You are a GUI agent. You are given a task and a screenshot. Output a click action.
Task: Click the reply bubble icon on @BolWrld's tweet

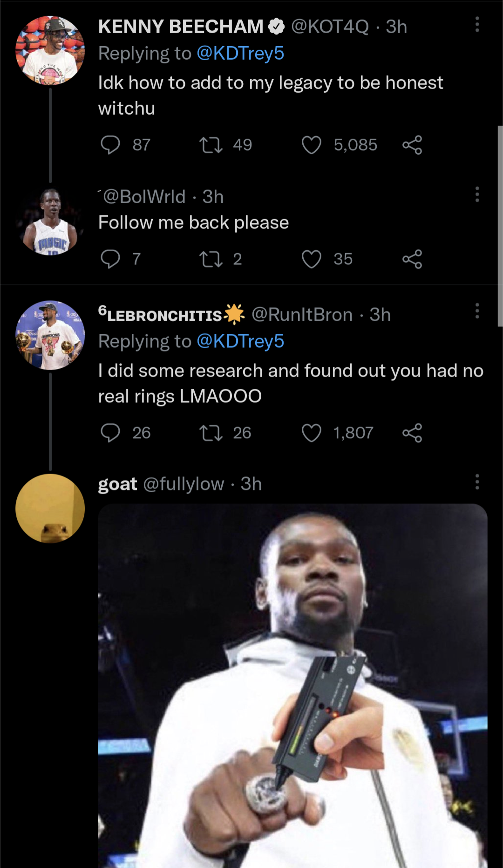(x=110, y=259)
